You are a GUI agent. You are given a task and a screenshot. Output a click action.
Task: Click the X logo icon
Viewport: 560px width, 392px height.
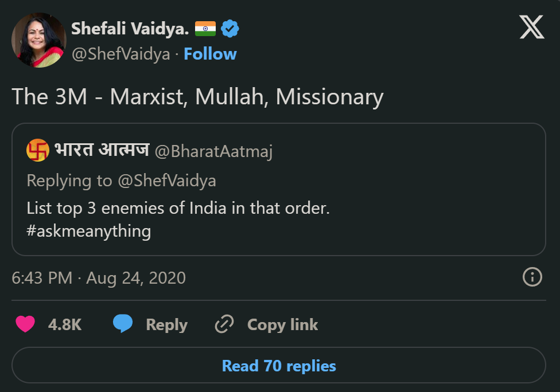pyautogui.click(x=532, y=27)
